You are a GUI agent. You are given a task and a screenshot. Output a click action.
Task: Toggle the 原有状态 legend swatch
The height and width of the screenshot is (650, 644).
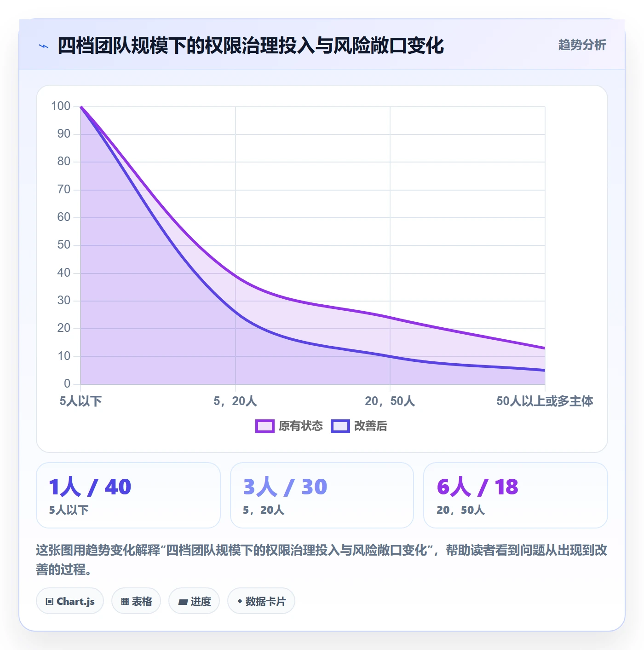pyautogui.click(x=264, y=426)
